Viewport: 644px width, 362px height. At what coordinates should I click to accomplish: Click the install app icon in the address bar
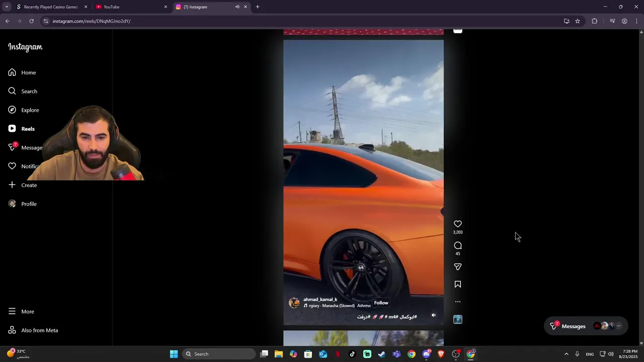click(567, 21)
